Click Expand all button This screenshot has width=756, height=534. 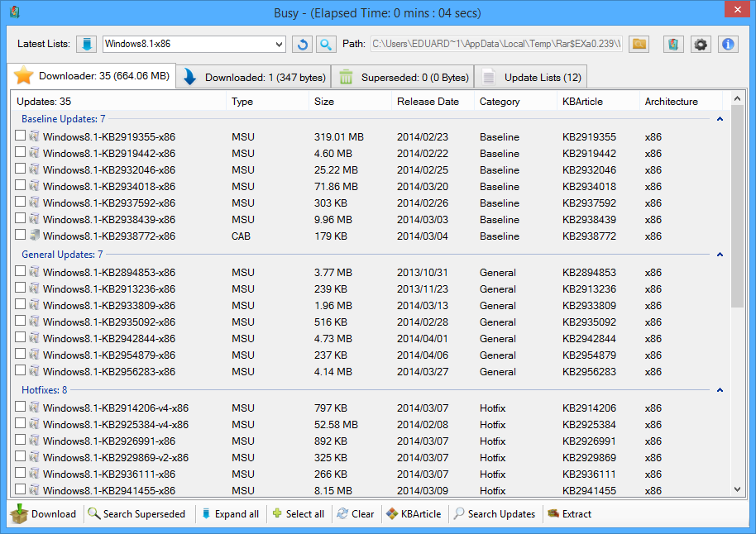point(231,514)
